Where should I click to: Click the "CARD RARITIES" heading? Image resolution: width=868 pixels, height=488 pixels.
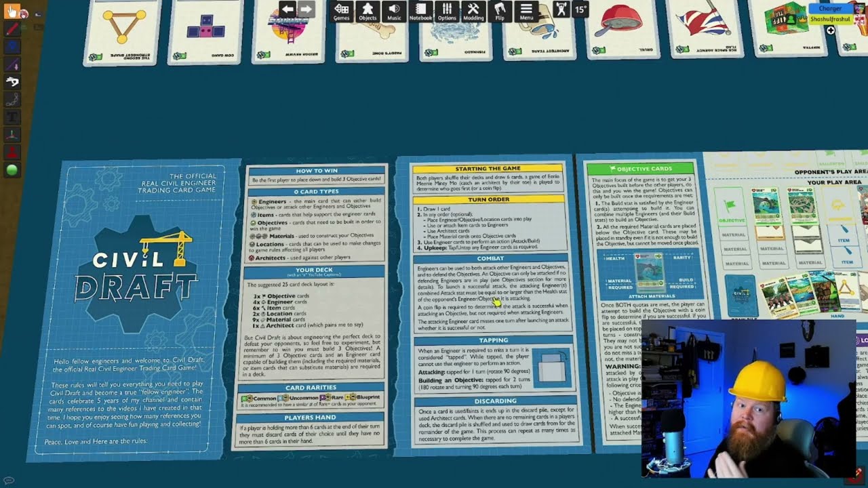[311, 388]
